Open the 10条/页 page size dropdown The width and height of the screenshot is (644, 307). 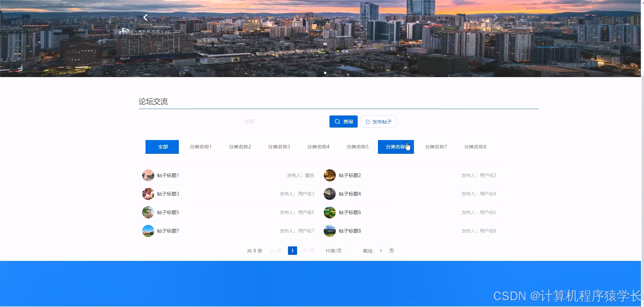(335, 250)
